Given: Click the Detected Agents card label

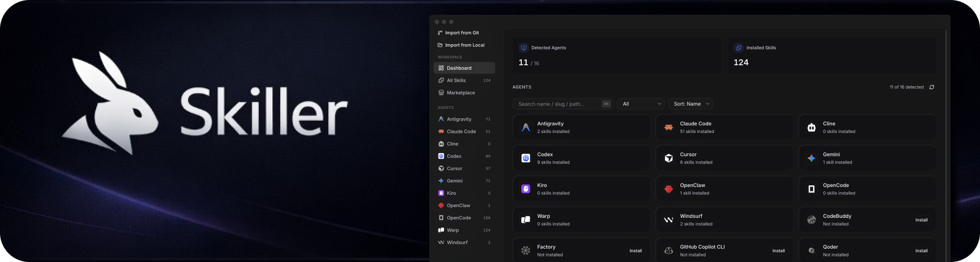Looking at the screenshot, I should [548, 48].
